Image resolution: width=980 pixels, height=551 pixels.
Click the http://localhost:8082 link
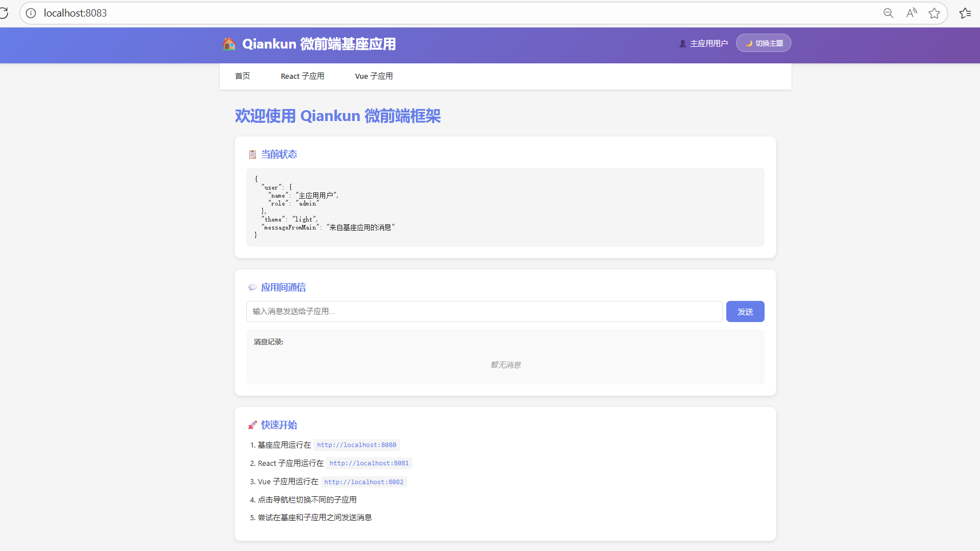pyautogui.click(x=364, y=482)
